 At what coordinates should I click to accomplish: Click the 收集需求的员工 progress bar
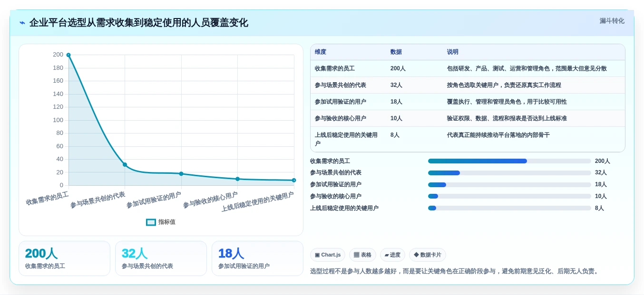509,161
